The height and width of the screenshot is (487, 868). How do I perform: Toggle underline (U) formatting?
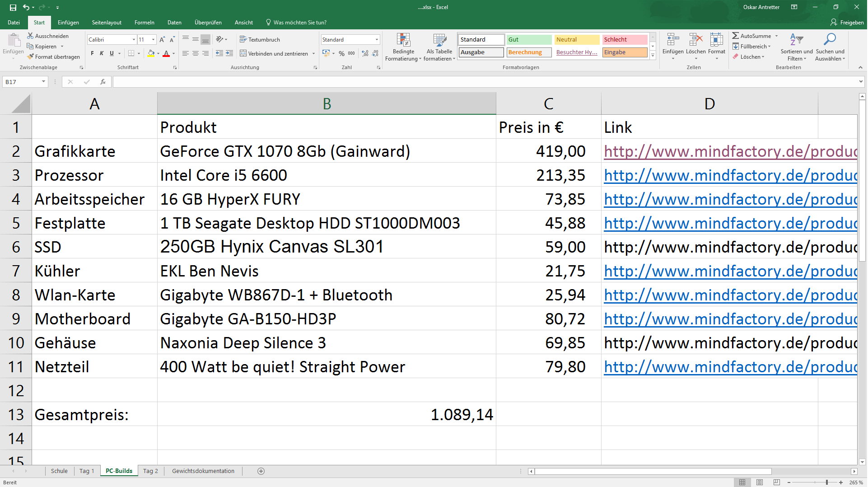[x=112, y=53]
